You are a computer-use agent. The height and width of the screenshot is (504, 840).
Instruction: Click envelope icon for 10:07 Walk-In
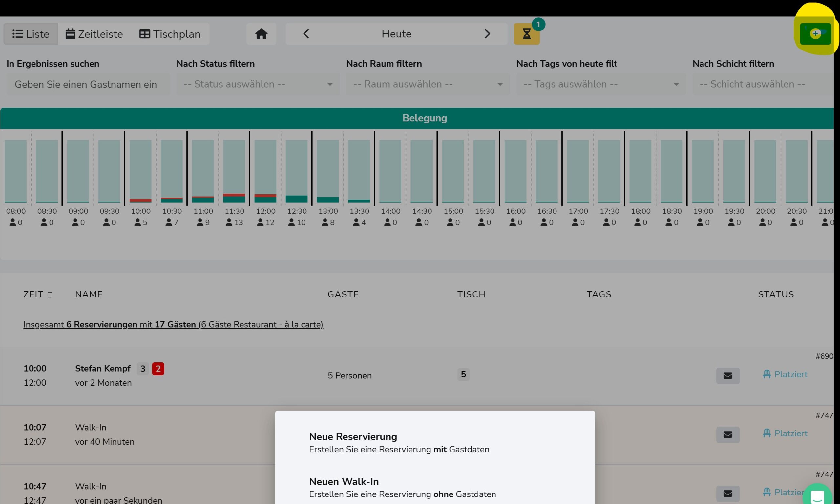tap(727, 434)
